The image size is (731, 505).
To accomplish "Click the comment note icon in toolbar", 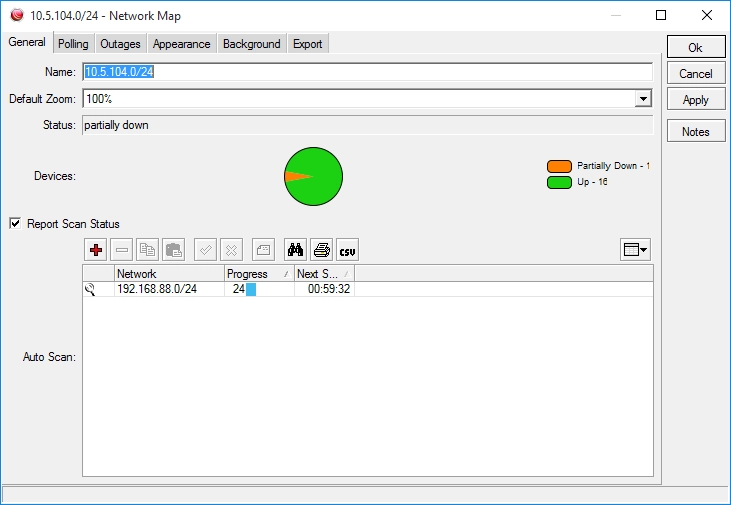I will (263, 250).
